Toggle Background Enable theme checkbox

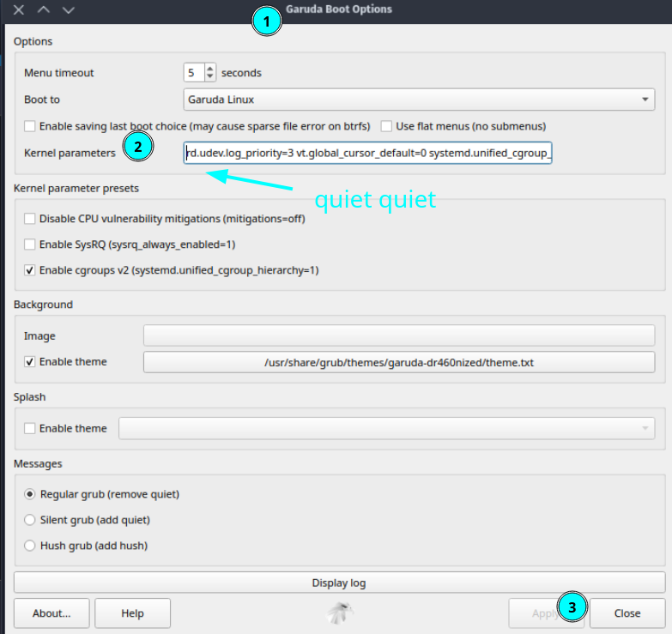(x=29, y=362)
